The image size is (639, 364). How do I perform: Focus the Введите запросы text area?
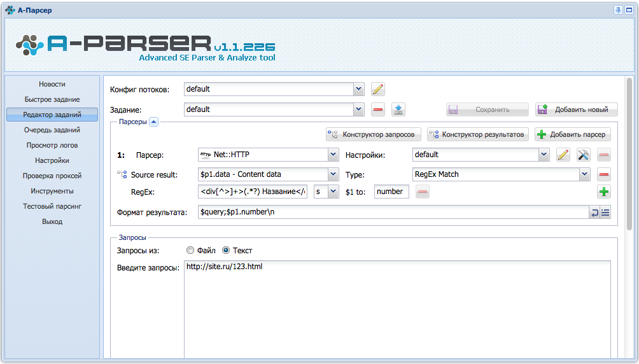point(397,310)
